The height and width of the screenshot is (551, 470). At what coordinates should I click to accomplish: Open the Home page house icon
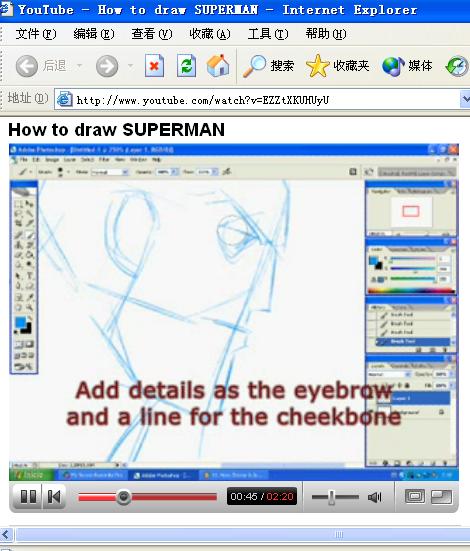[218, 66]
